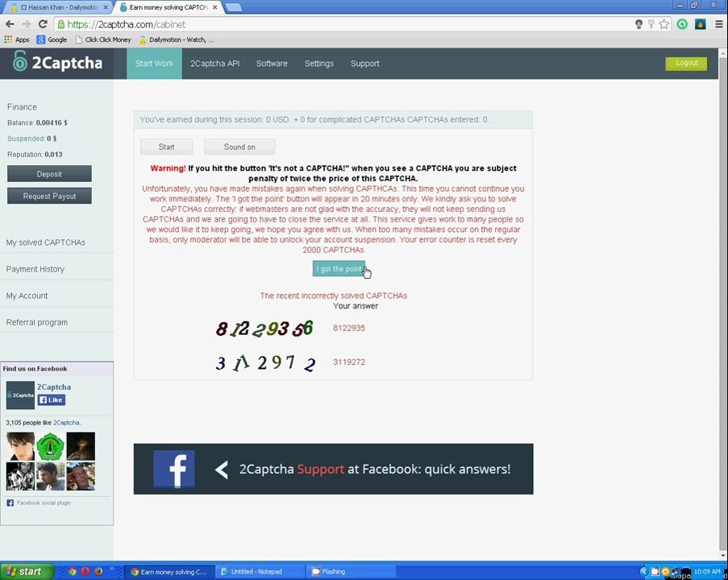Open the Software menu item

point(272,64)
